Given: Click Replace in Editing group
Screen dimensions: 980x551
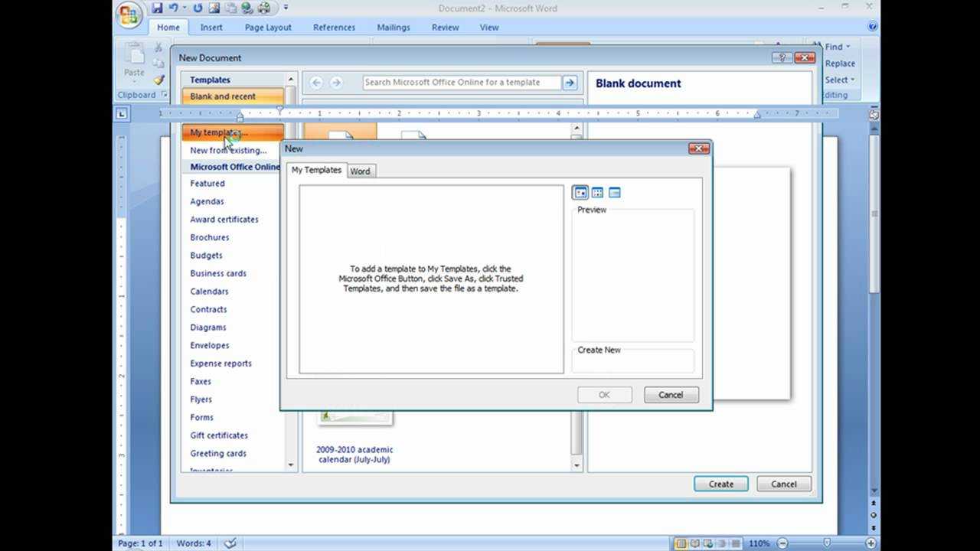Looking at the screenshot, I should 840,64.
